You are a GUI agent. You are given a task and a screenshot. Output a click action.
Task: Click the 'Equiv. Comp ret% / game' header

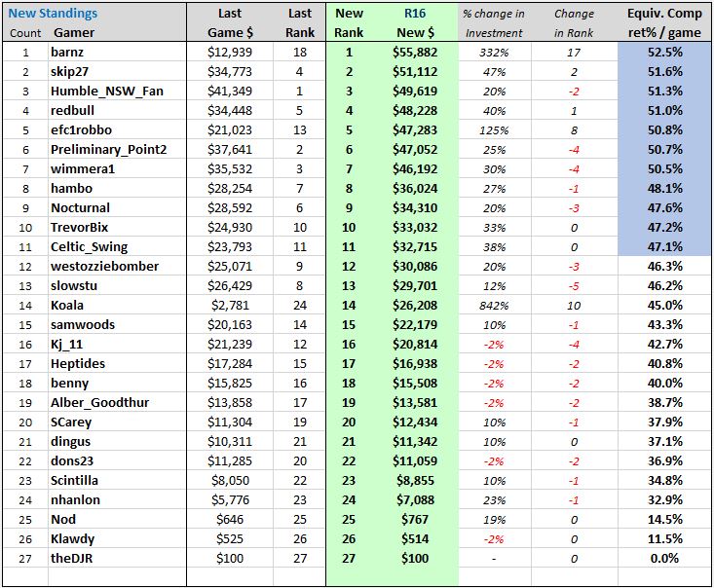coord(664,23)
